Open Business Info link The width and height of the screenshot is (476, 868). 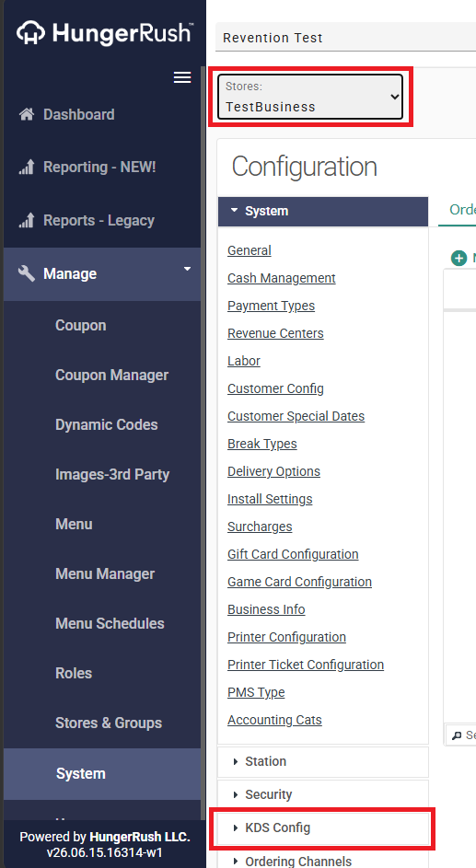click(266, 610)
